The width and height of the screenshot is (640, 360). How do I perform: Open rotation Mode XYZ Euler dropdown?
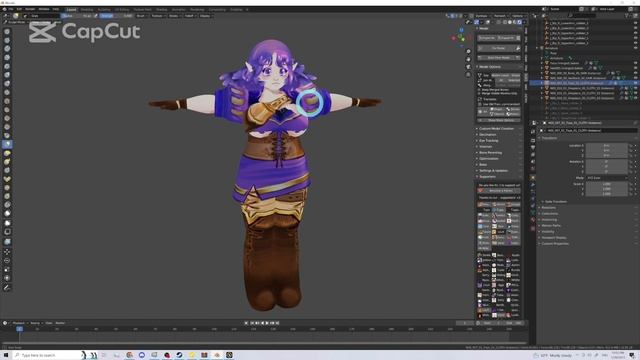[607, 178]
